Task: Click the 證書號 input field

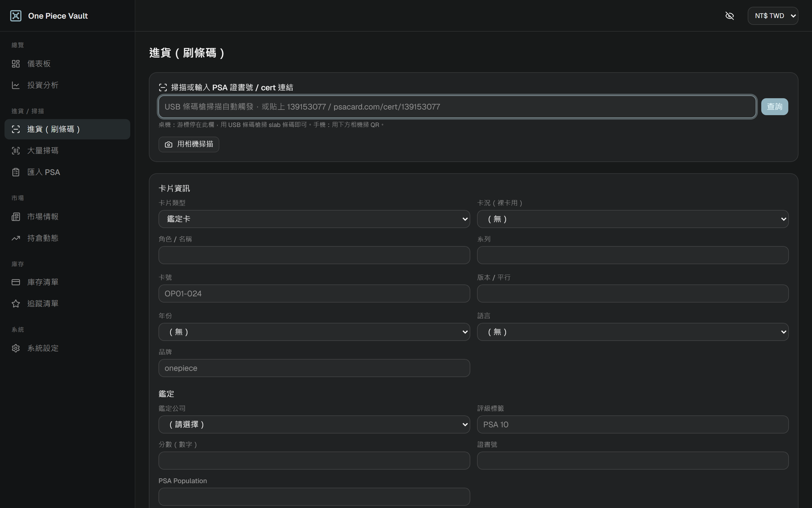Action: point(633,461)
